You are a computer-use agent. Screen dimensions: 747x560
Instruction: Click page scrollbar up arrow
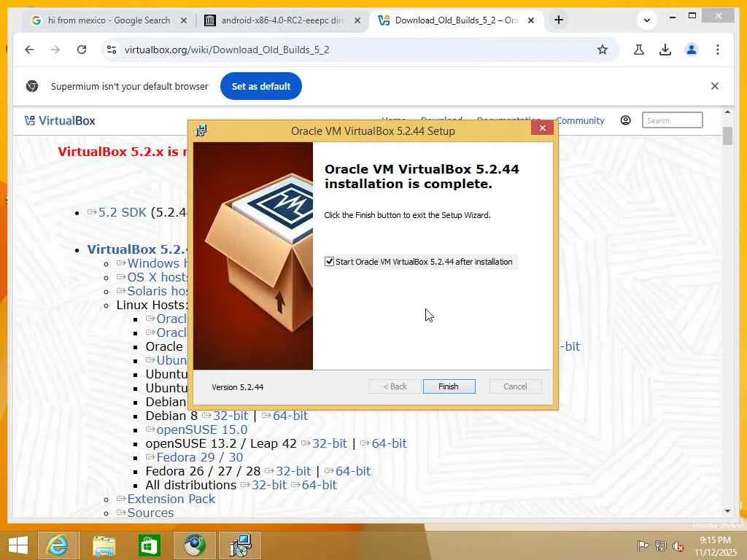coord(727,112)
